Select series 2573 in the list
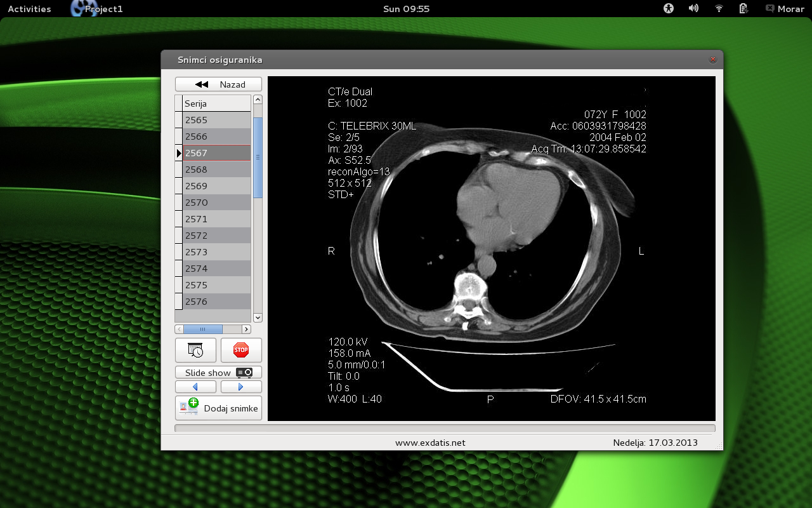812x508 pixels. (x=217, y=252)
